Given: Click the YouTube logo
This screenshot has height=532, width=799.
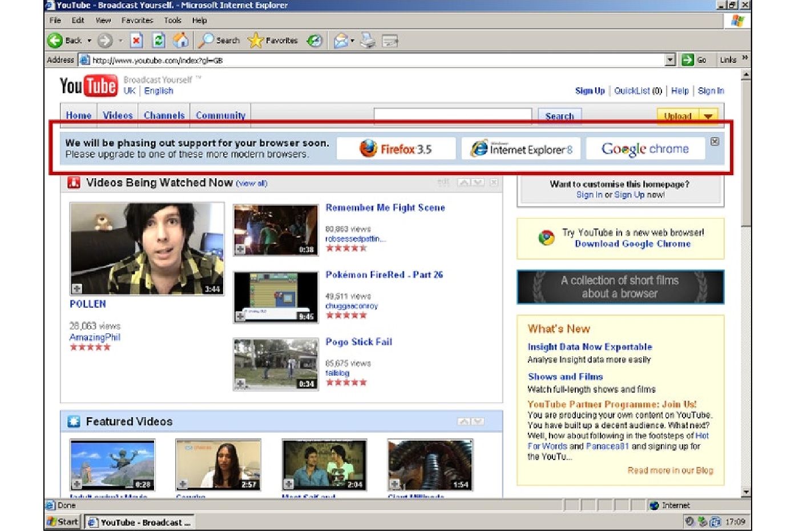Looking at the screenshot, I should [88, 86].
